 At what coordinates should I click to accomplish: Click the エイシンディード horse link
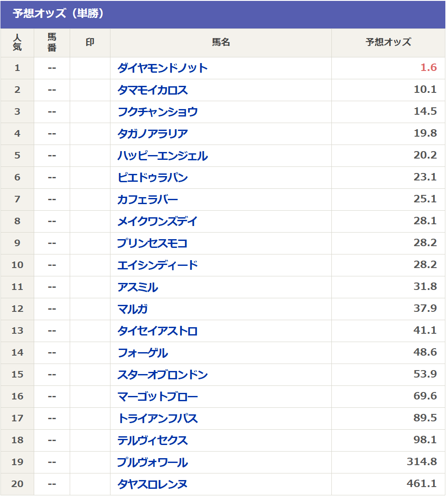pyautogui.click(x=157, y=265)
